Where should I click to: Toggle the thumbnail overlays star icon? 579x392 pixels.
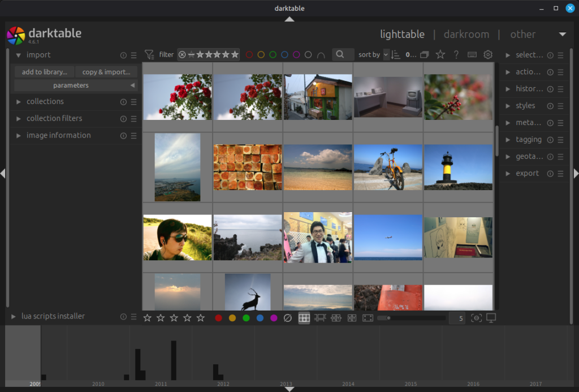tap(440, 55)
